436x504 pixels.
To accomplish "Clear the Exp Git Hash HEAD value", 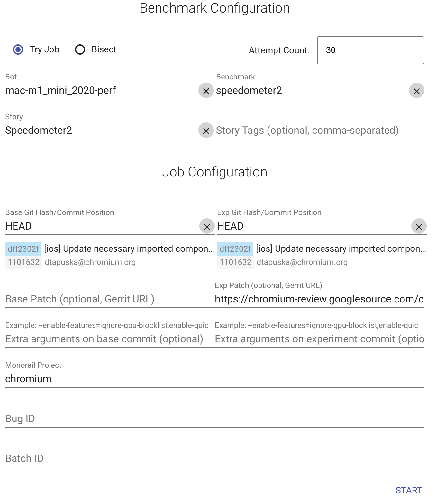I will [419, 227].
